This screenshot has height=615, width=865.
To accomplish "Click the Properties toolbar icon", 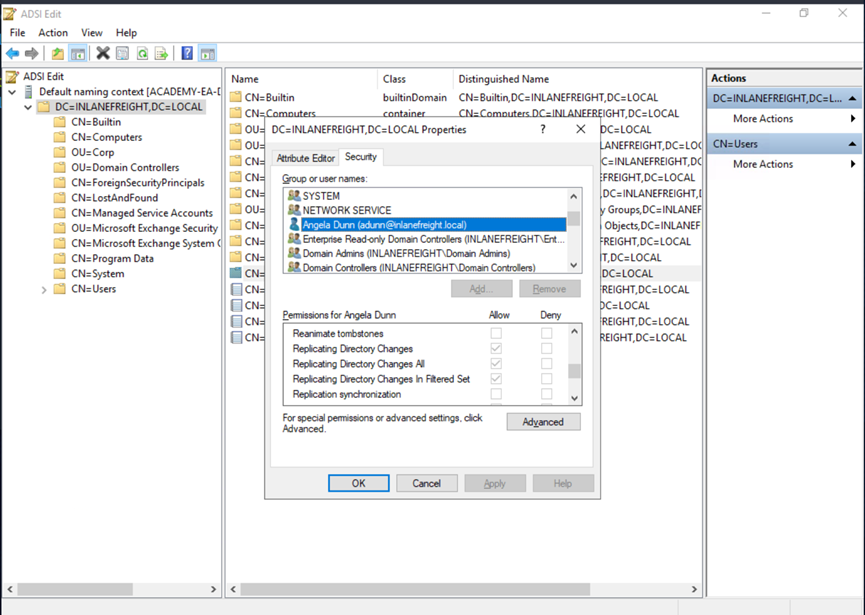I will 122,54.
